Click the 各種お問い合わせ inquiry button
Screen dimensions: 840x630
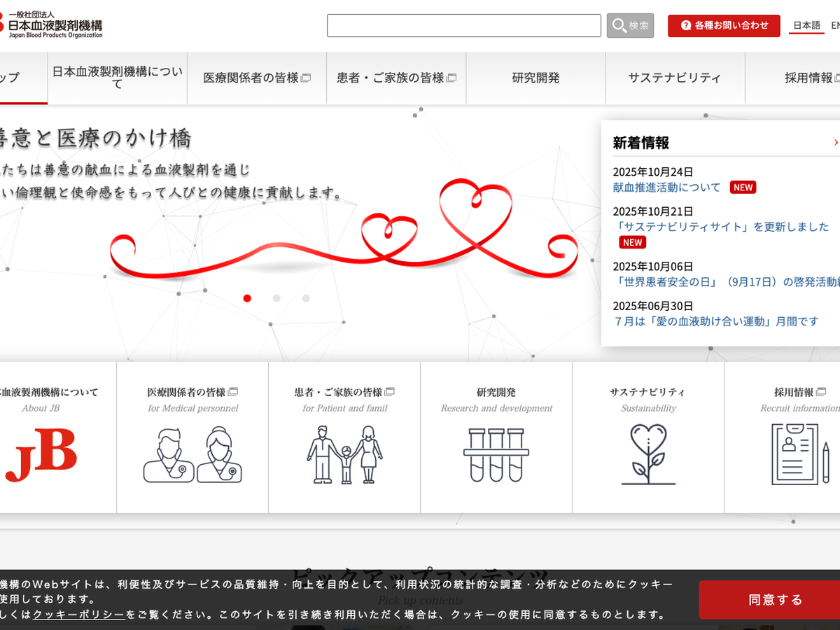pos(724,26)
